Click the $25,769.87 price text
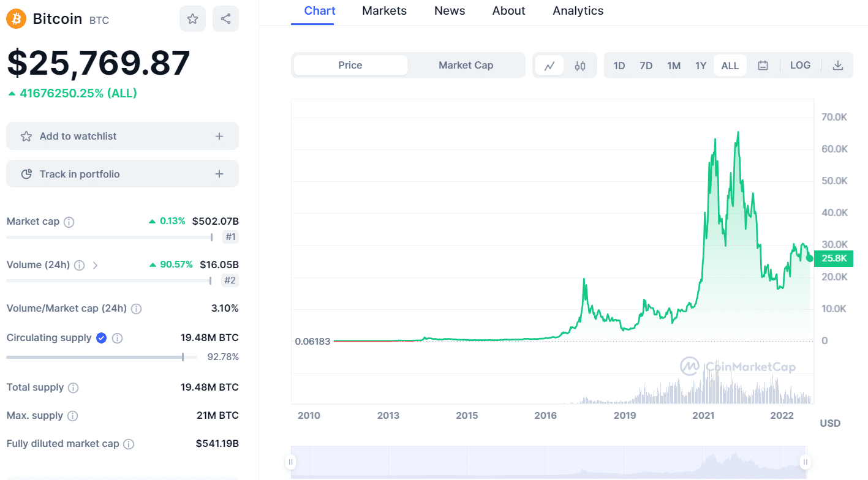 (99, 62)
